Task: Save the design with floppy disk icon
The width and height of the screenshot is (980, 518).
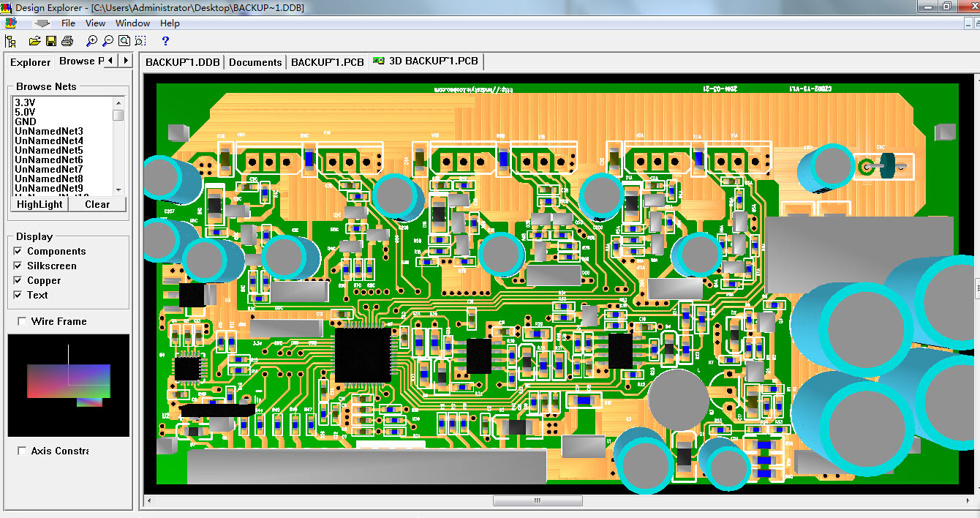Action: click(x=51, y=41)
